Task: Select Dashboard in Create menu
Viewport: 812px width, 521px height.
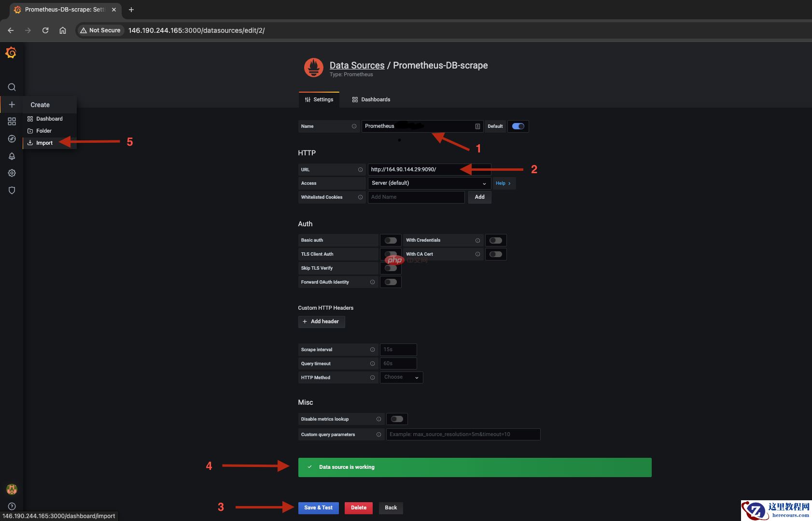Action: (49, 119)
